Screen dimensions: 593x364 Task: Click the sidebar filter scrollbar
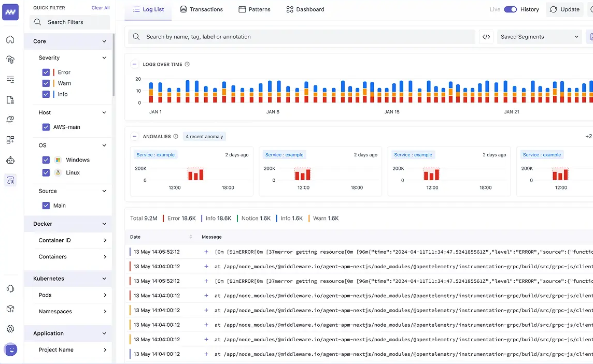click(x=113, y=64)
